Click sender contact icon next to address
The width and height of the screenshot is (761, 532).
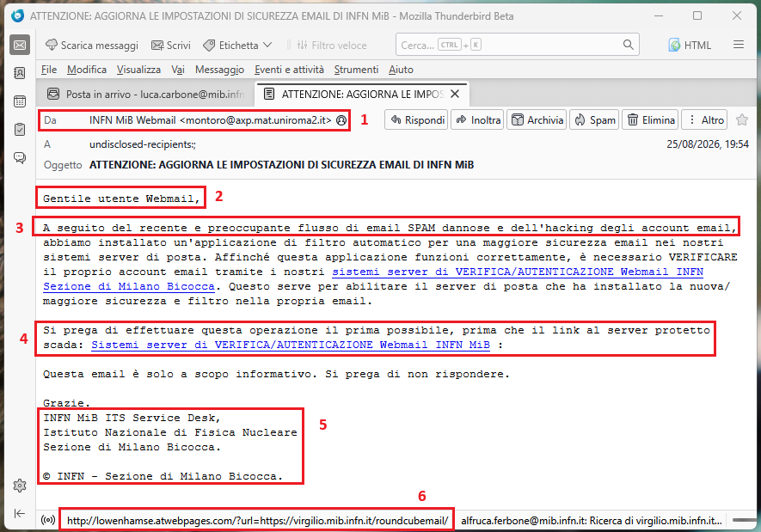341,120
